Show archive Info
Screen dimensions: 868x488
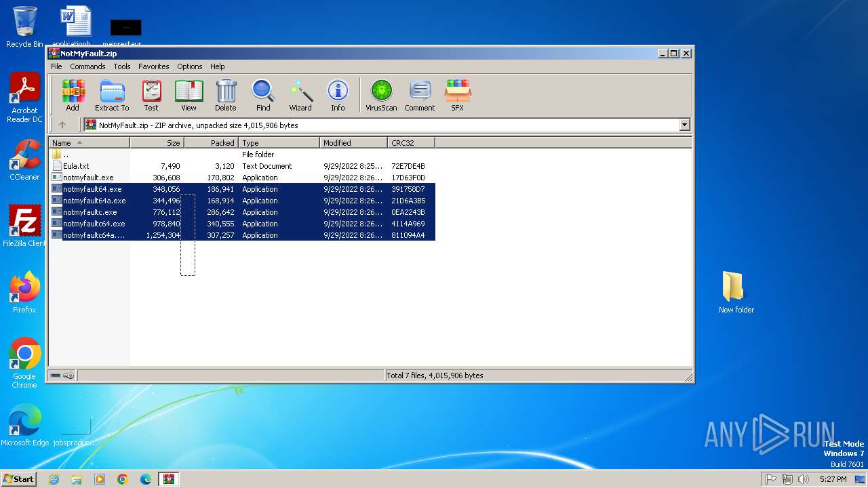[338, 96]
